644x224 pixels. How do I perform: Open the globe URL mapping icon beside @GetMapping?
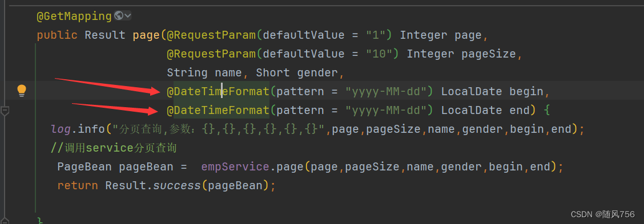point(119,16)
